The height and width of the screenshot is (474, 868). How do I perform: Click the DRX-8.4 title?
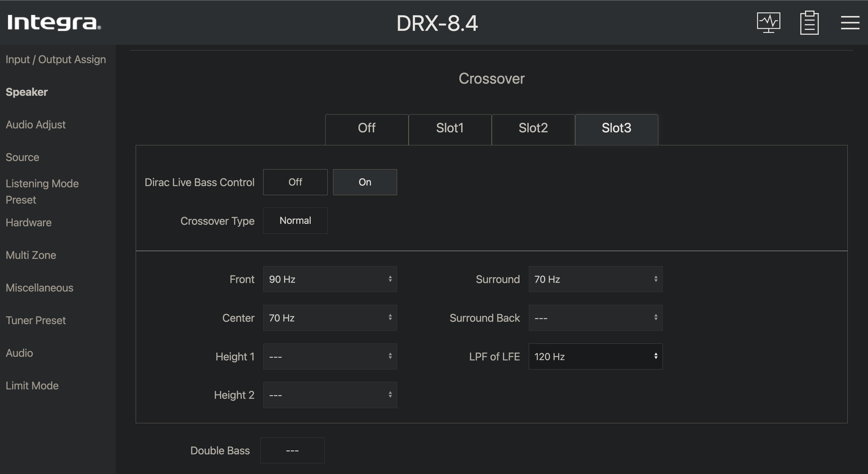pos(437,23)
